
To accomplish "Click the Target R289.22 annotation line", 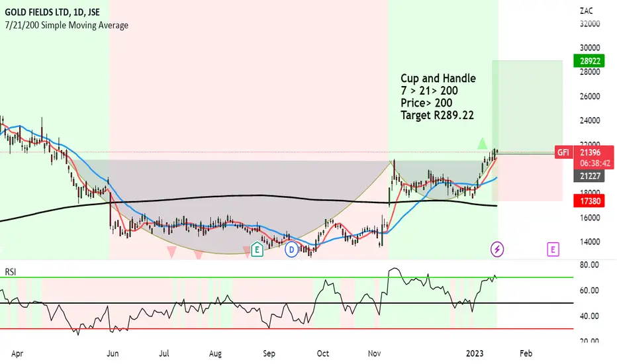I will click(437, 115).
